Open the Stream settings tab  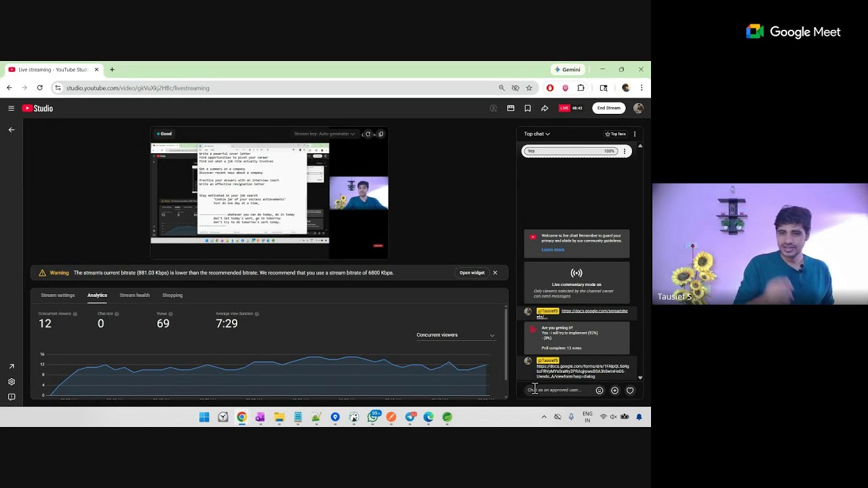(x=58, y=295)
